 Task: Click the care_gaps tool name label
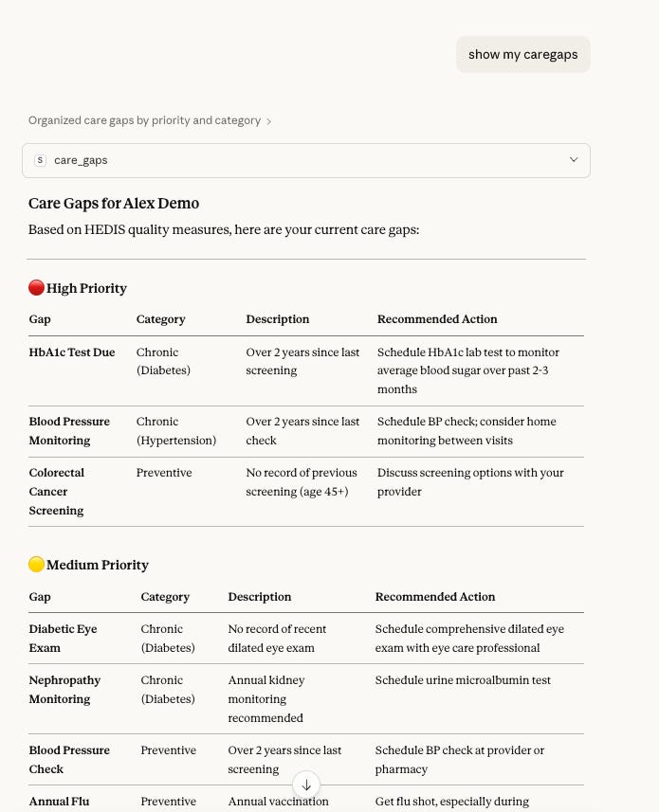click(81, 160)
